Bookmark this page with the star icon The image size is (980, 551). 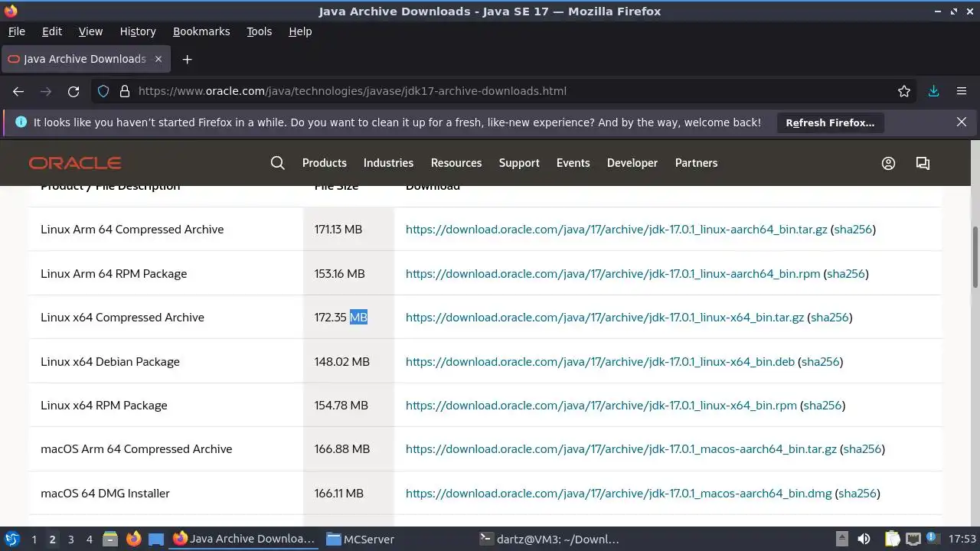[904, 91]
